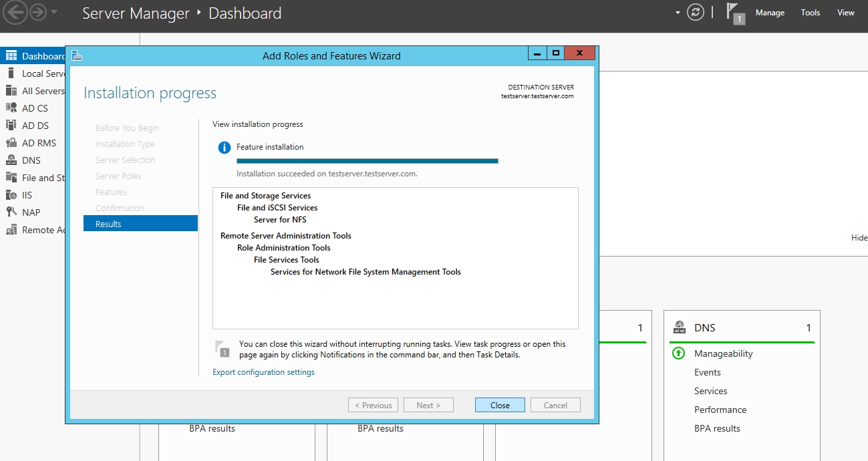Select Results step in wizard
Screen dimensions: 868x461
140,224
